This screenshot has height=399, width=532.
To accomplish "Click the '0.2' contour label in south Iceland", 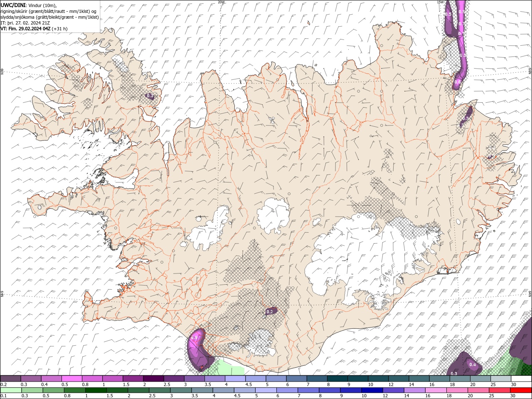I will click(x=270, y=312).
